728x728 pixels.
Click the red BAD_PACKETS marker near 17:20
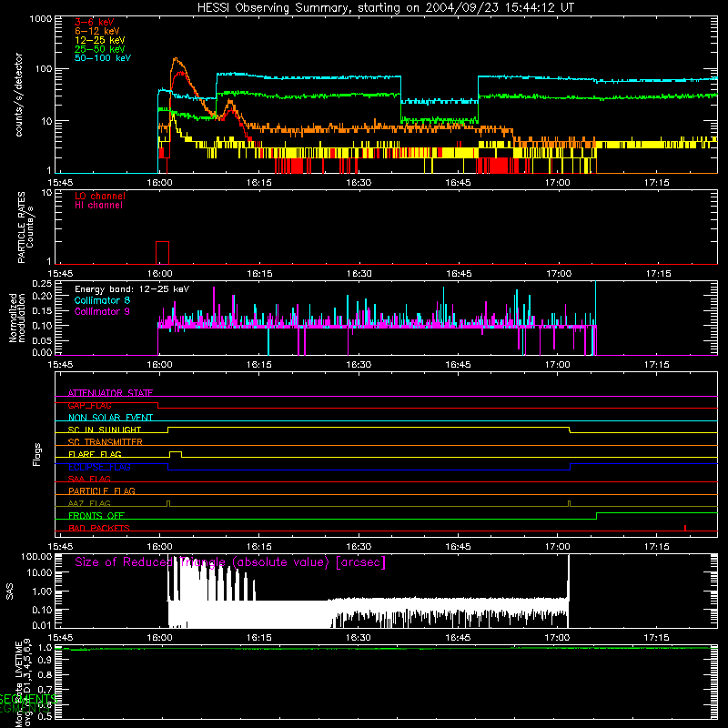685,528
